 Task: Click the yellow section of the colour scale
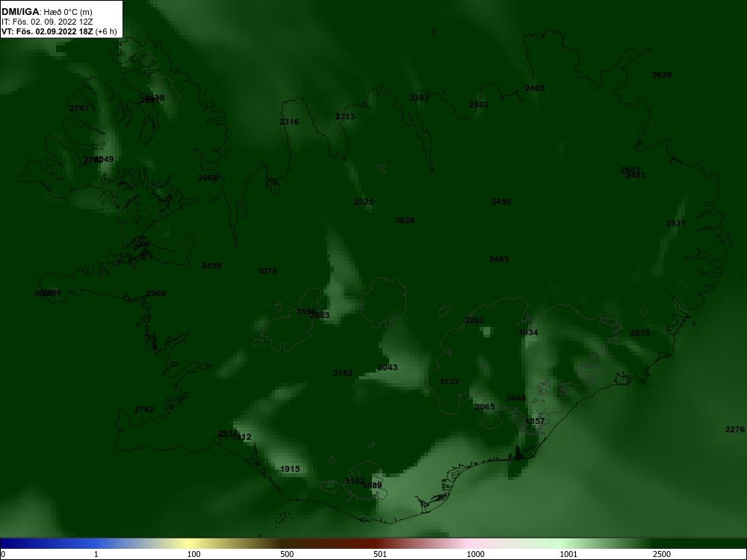[190, 544]
